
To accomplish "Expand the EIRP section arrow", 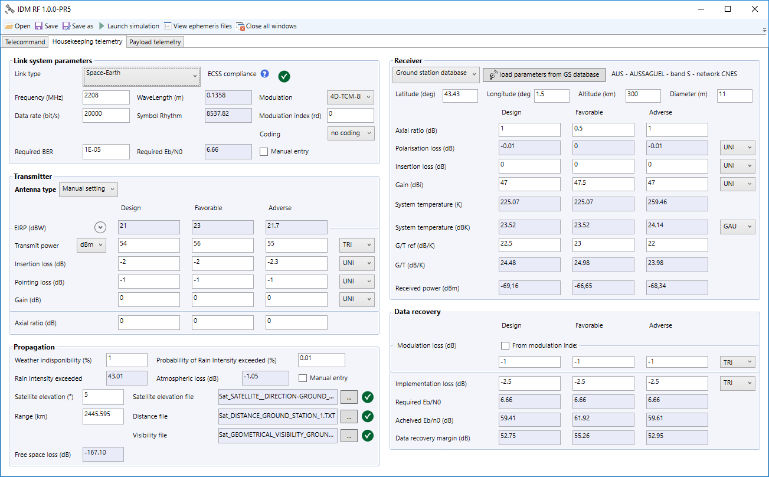I will tap(100, 226).
